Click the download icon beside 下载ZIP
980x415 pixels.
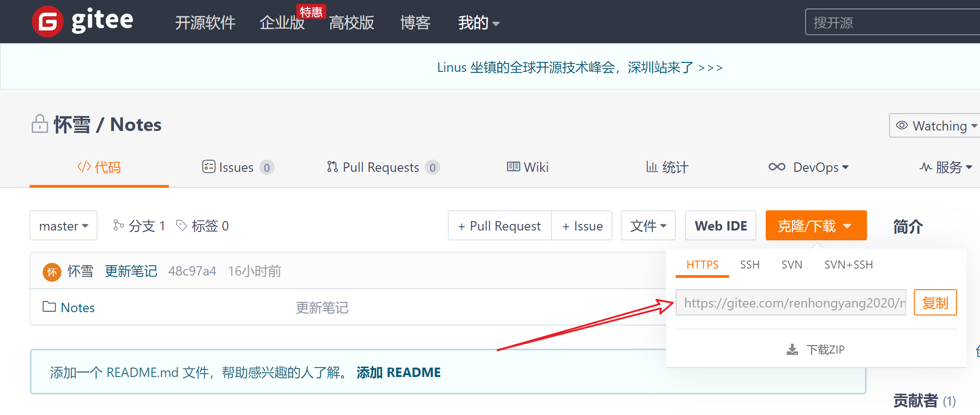click(x=792, y=350)
